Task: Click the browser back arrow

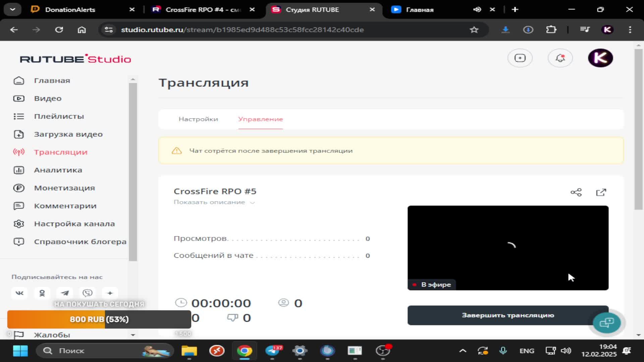Action: 14,30
